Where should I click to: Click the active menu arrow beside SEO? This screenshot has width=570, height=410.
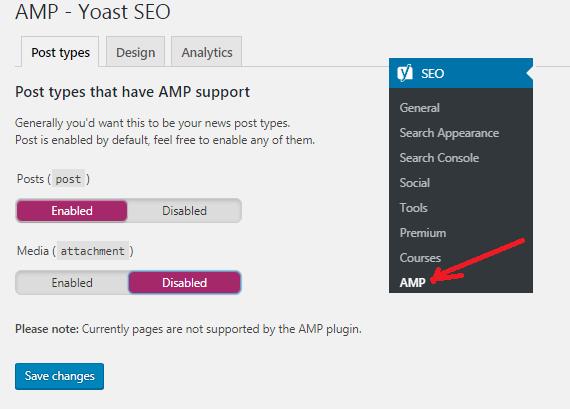tap(530, 73)
